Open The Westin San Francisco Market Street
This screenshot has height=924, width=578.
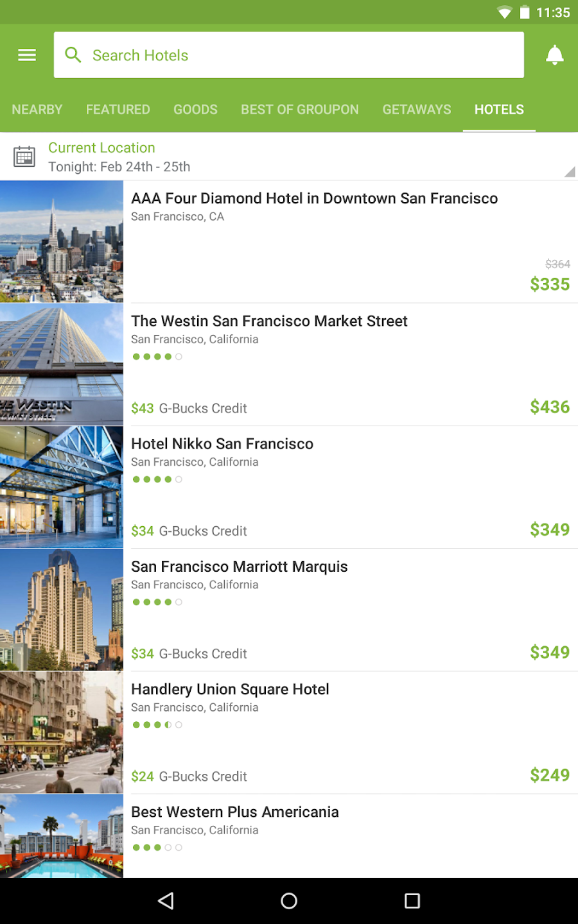(269, 321)
